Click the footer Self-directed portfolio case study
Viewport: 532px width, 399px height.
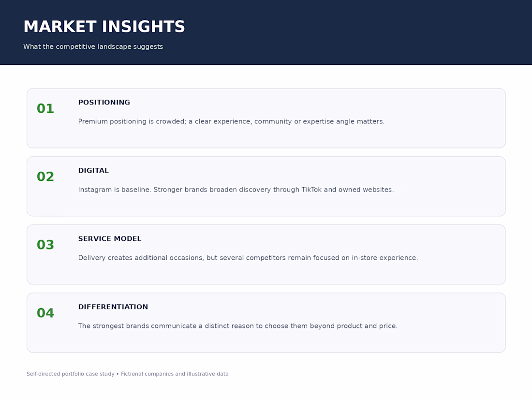[x=71, y=374]
